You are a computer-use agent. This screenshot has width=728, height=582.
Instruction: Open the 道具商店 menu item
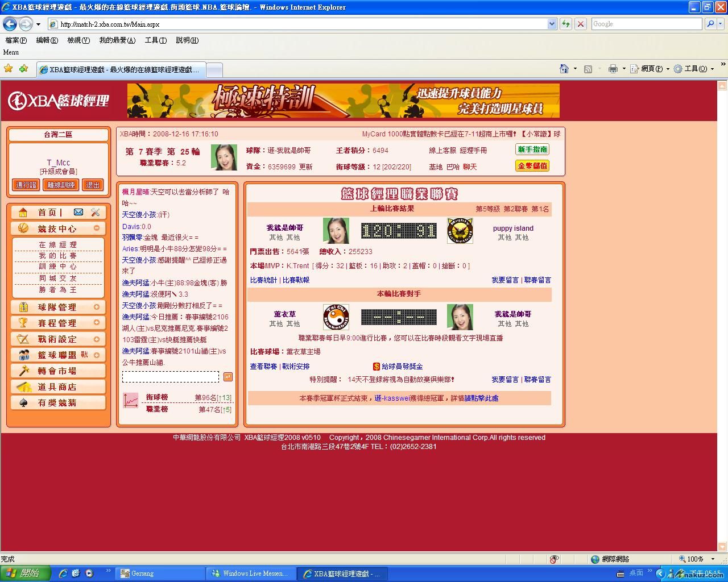(x=58, y=386)
